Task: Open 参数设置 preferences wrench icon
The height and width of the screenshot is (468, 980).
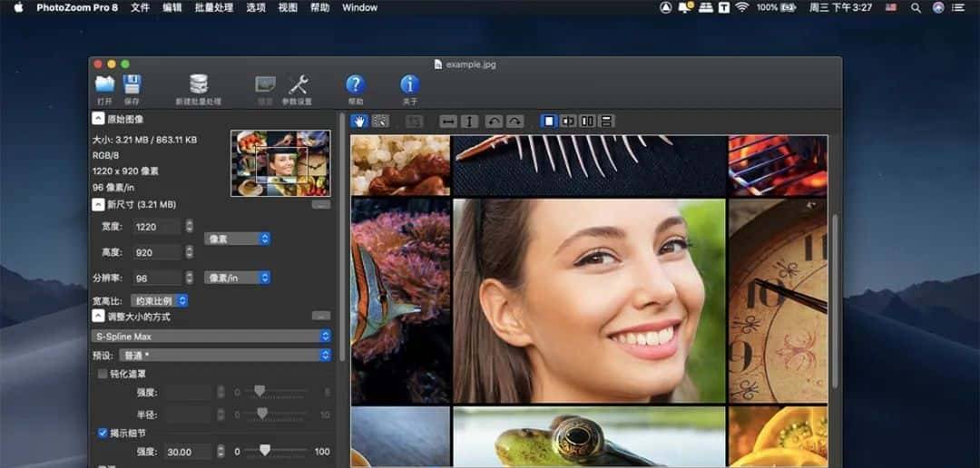Action: pyautogui.click(x=298, y=85)
